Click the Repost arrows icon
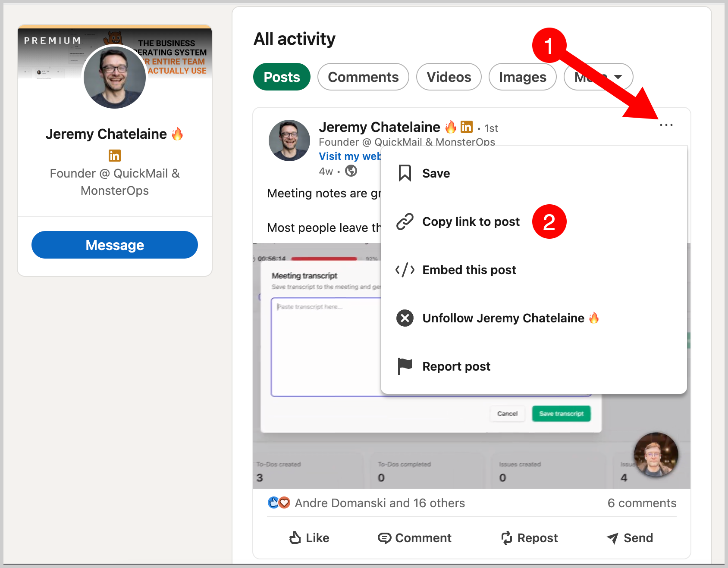 (x=507, y=537)
